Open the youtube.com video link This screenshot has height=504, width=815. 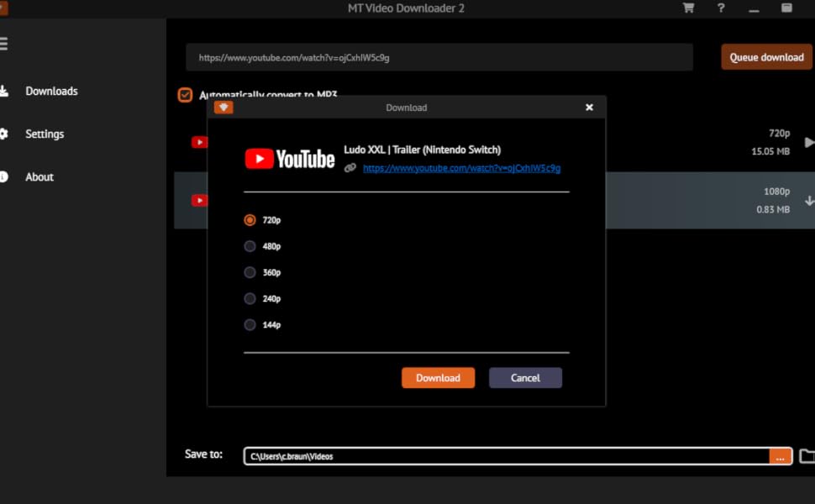(x=462, y=168)
